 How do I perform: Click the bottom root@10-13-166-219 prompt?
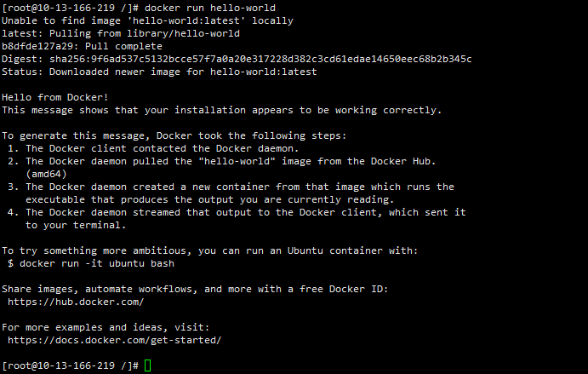coord(68,365)
